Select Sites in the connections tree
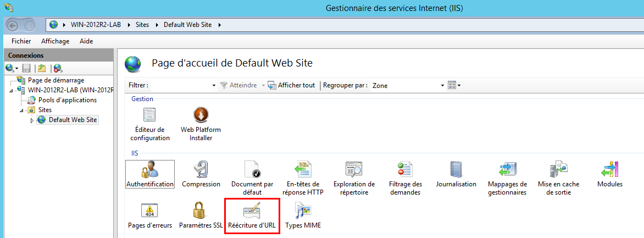 (45, 110)
